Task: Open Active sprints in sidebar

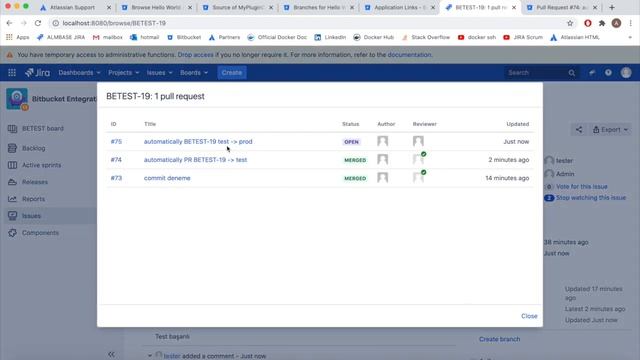Action: click(41, 165)
